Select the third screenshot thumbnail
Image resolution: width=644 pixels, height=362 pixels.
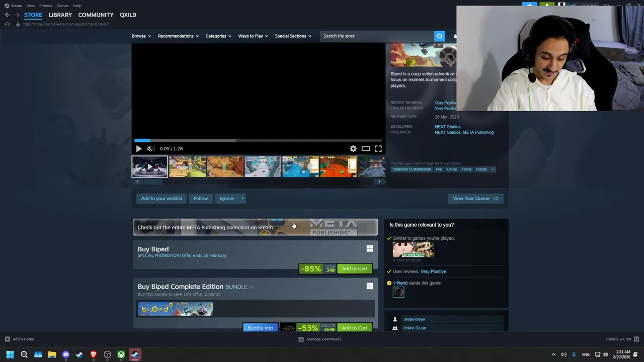tap(263, 167)
